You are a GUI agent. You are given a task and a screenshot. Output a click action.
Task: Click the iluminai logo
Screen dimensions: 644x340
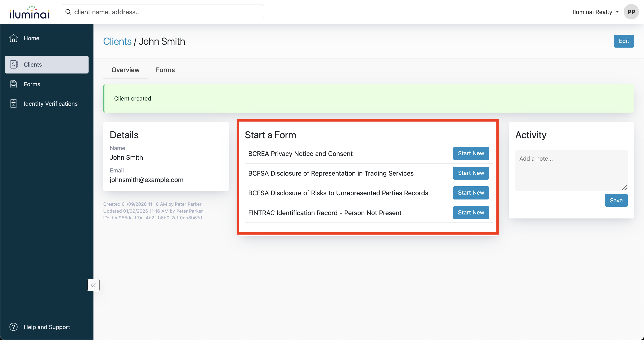coord(30,13)
